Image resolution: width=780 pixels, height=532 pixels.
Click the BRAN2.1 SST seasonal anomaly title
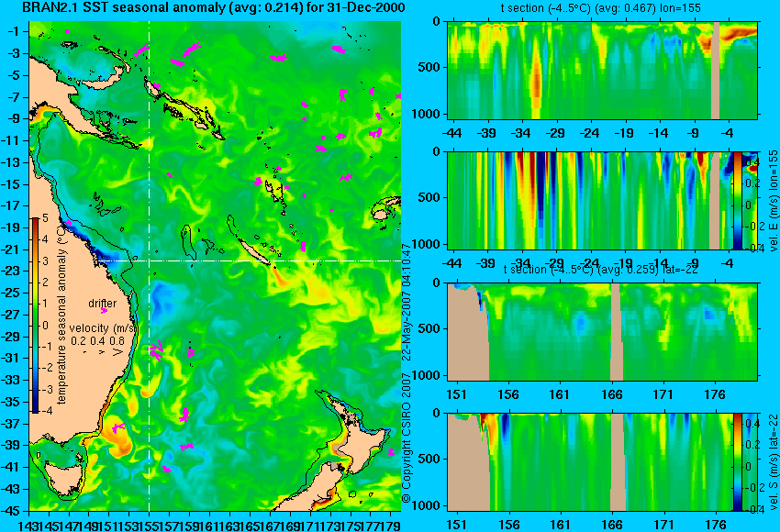pos(214,7)
